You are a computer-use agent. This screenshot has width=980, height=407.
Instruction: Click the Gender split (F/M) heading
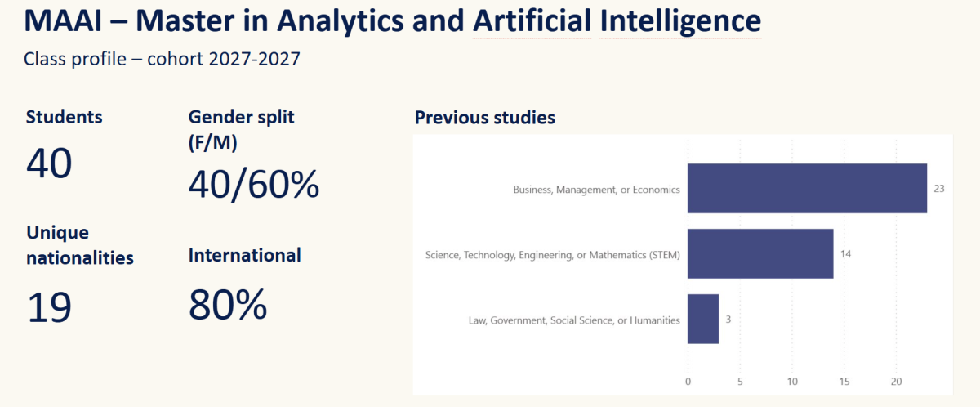[x=241, y=129]
